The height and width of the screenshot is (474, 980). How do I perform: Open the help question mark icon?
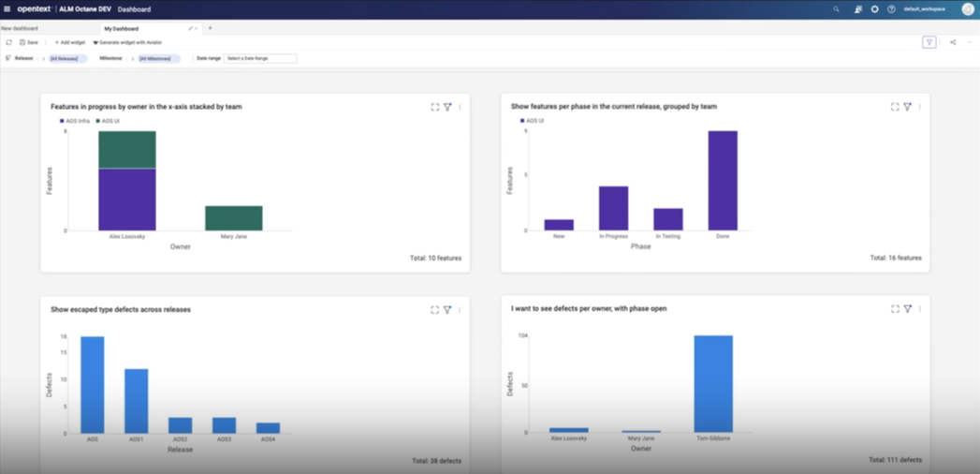891,9
